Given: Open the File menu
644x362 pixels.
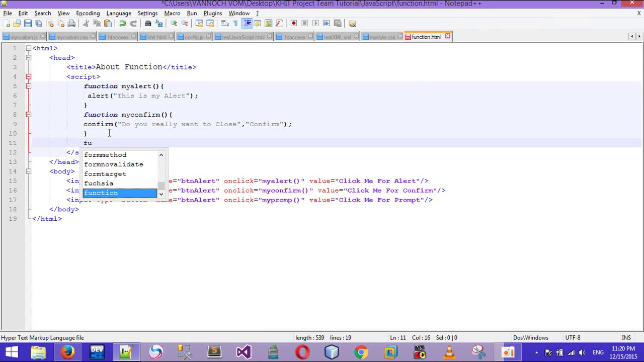Looking at the screenshot, I should (8, 13).
